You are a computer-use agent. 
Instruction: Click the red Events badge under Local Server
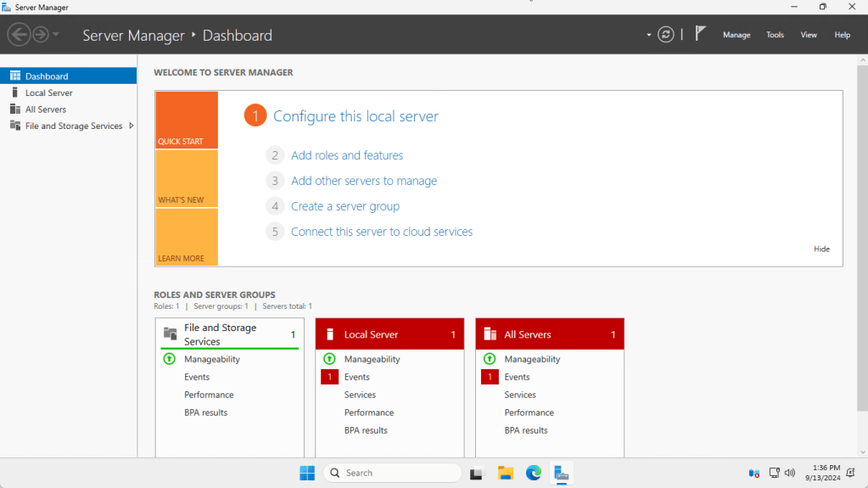329,377
